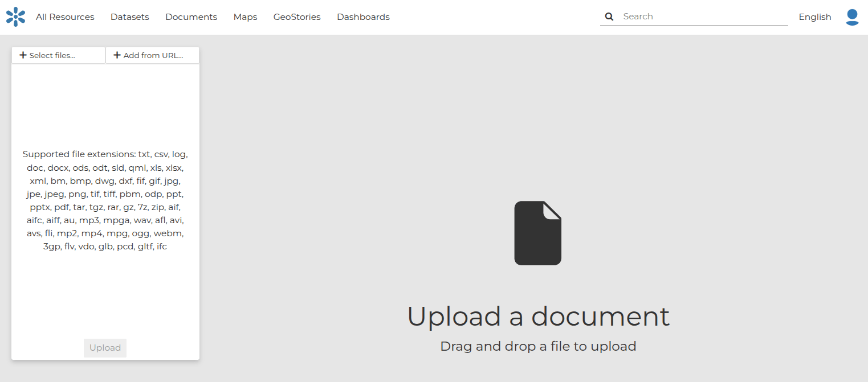Click the Upload a document heading
868x382 pixels.
click(538, 316)
